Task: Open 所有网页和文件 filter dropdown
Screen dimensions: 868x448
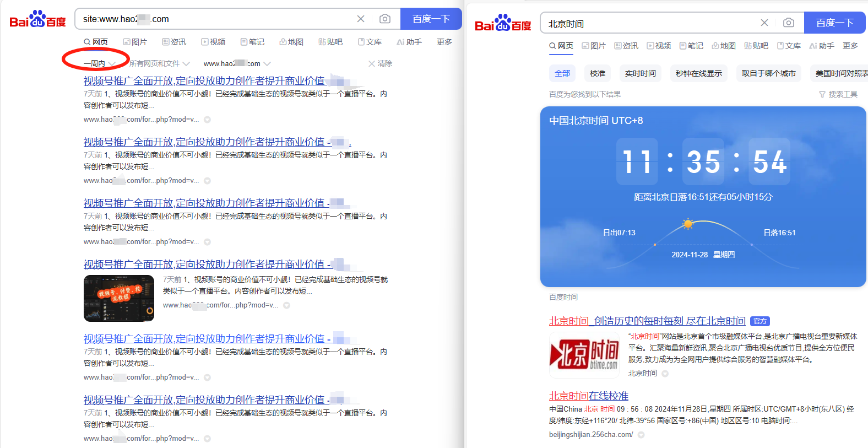Action: [x=159, y=64]
